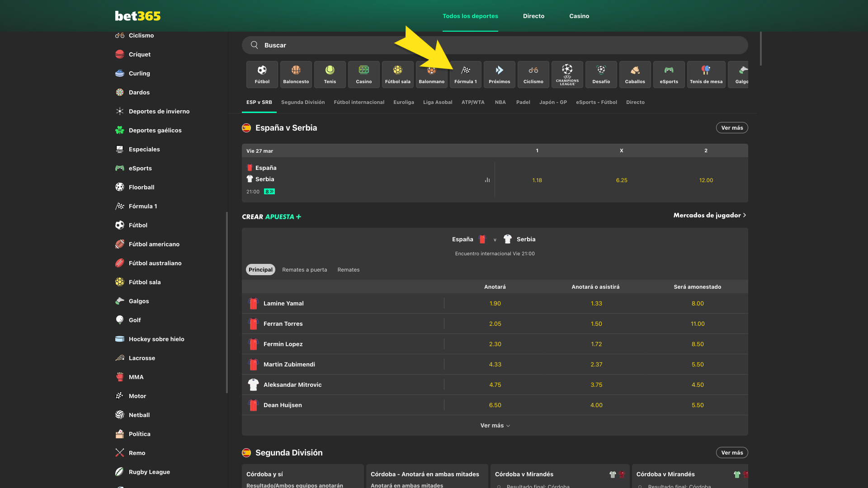Viewport: 868px width, 488px height.
Task: Open the Champions League tile
Action: coord(567,75)
